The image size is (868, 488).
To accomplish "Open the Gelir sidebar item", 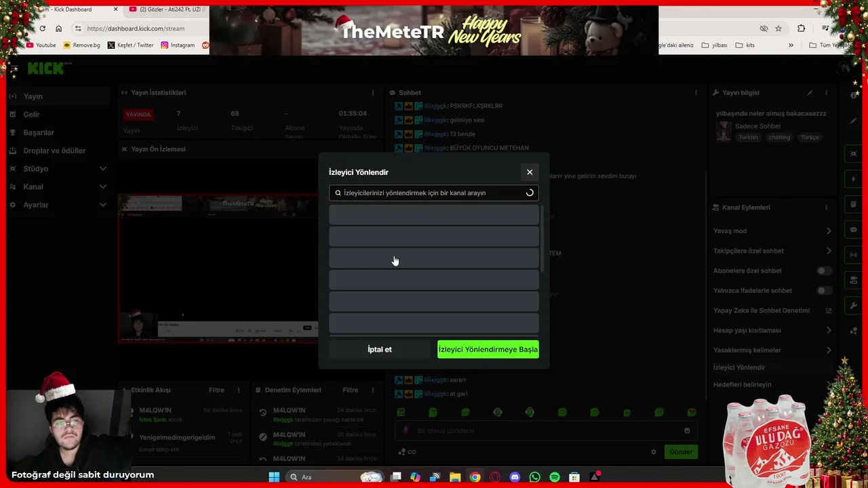I will coord(57,115).
